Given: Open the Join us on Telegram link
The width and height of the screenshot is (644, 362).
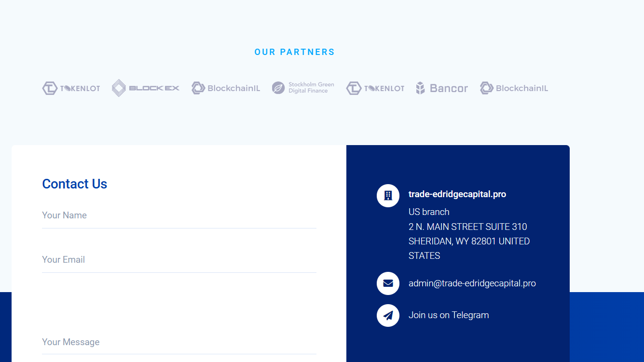Looking at the screenshot, I should [449, 315].
